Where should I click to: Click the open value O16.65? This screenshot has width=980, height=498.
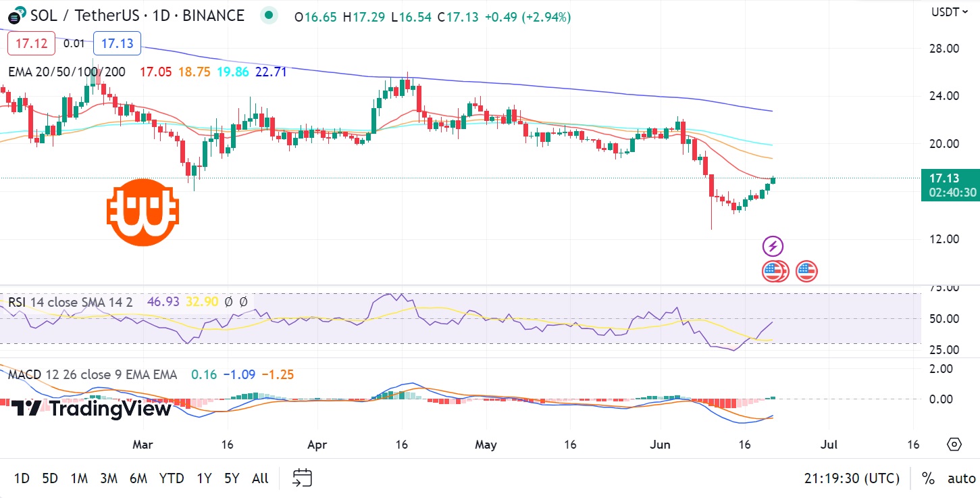(x=315, y=17)
